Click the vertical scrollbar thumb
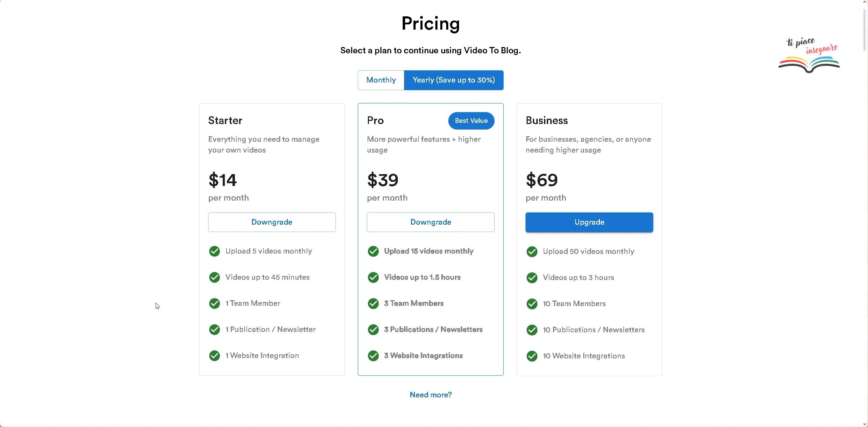868x427 pixels. click(x=865, y=30)
